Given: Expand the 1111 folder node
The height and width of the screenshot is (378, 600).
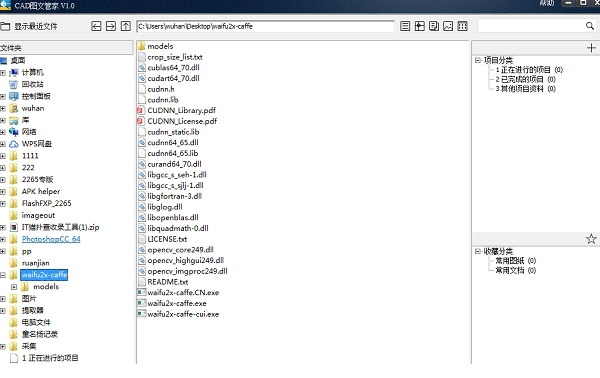Looking at the screenshot, I should 3,156.
